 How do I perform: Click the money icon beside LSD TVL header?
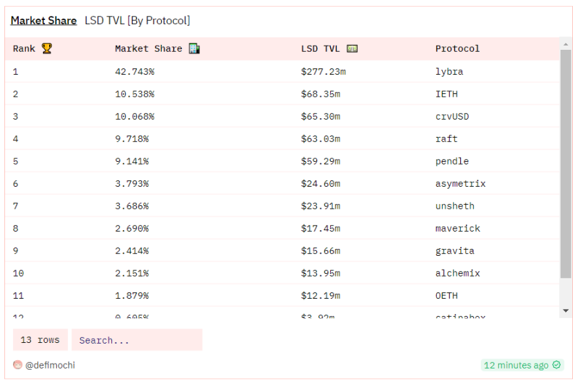(x=352, y=48)
